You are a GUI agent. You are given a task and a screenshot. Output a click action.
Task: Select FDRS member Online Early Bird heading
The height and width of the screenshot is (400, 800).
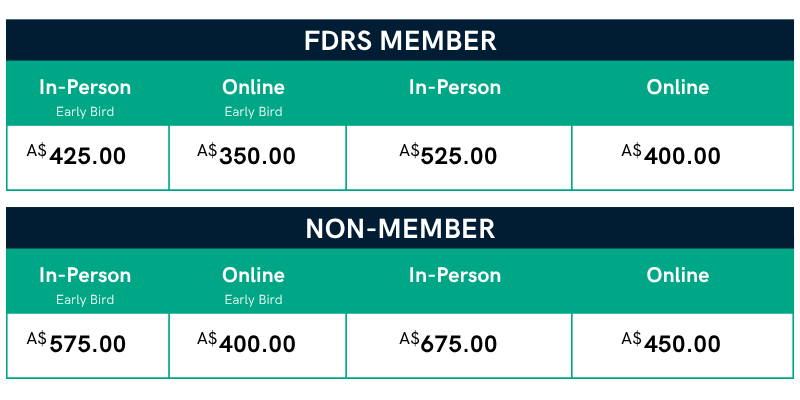(254, 87)
